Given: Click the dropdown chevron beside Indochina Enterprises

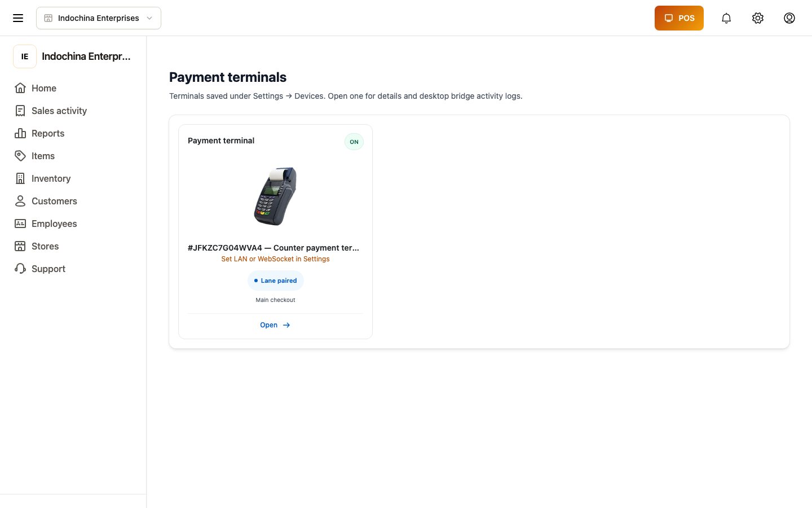Looking at the screenshot, I should click(x=149, y=18).
